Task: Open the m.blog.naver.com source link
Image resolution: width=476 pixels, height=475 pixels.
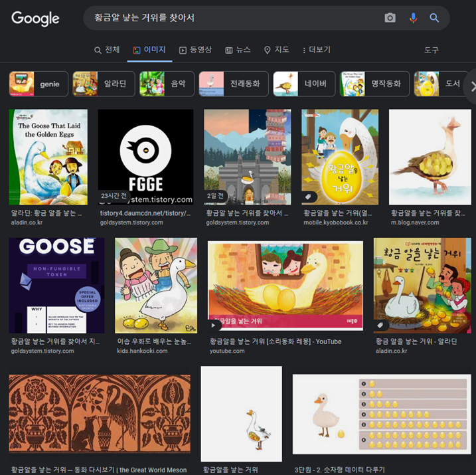Action: point(415,223)
